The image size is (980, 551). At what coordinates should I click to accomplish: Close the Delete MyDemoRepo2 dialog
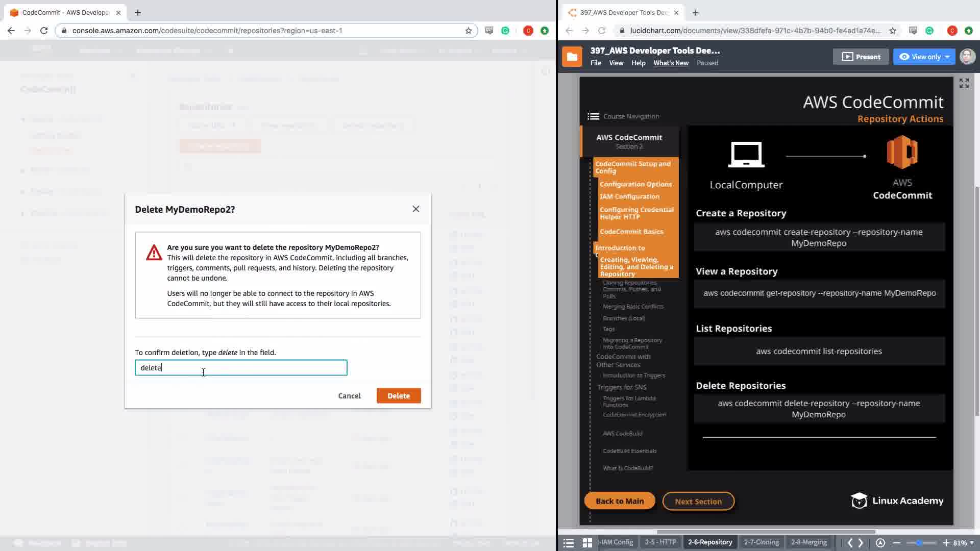[x=416, y=209]
